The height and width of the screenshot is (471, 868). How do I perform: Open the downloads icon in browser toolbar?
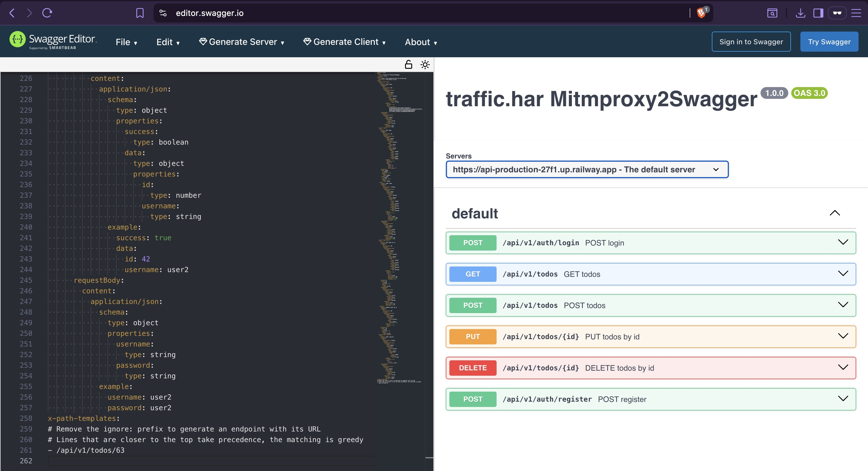point(800,13)
